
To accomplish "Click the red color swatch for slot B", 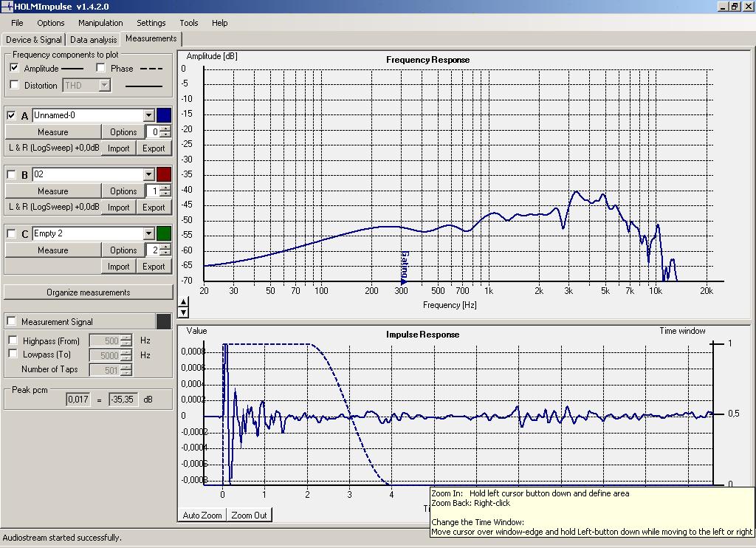I will tap(164, 174).
